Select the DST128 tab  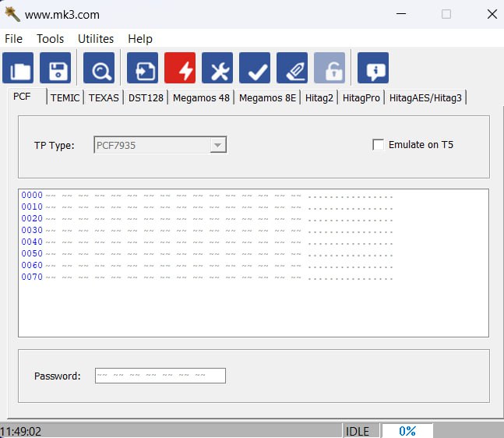146,97
